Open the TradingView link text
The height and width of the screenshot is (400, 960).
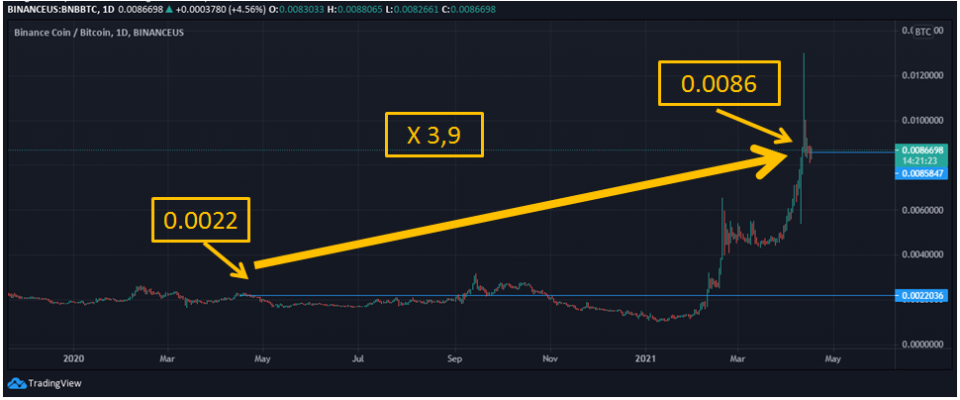click(x=55, y=382)
